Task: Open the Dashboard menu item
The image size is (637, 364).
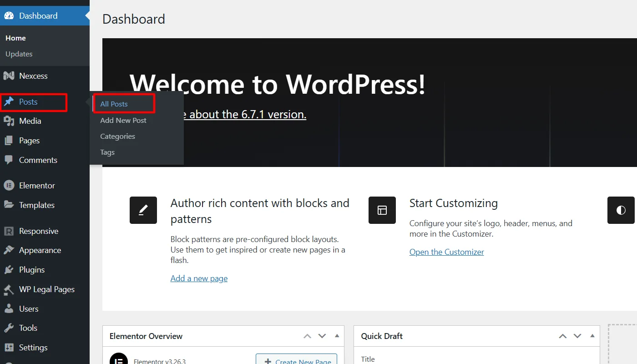Action: coord(45,15)
